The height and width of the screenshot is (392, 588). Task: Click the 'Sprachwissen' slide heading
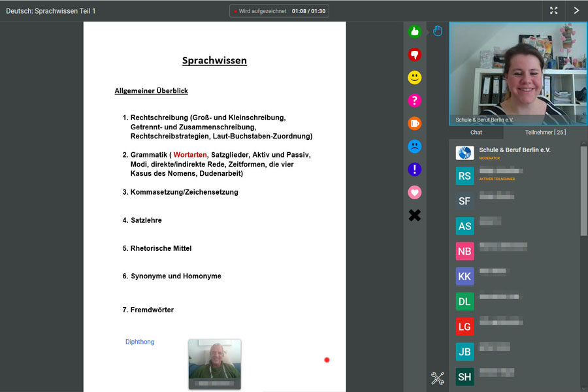(214, 60)
